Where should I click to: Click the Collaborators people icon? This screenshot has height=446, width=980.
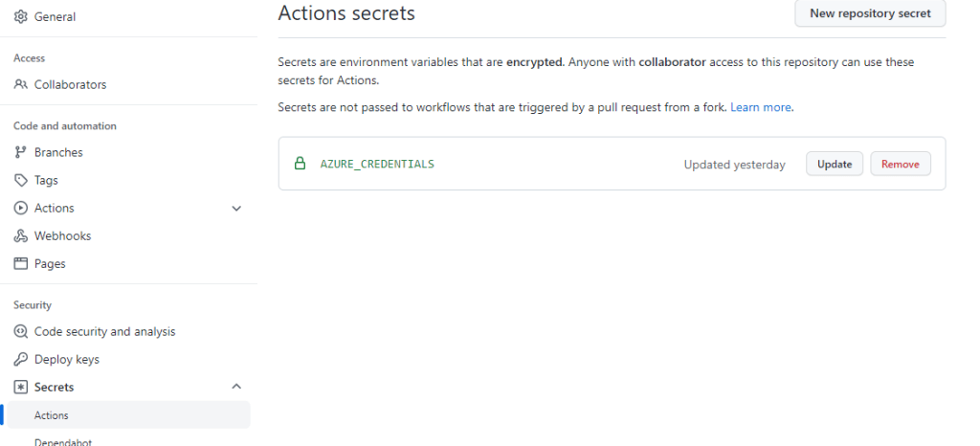[x=21, y=84]
